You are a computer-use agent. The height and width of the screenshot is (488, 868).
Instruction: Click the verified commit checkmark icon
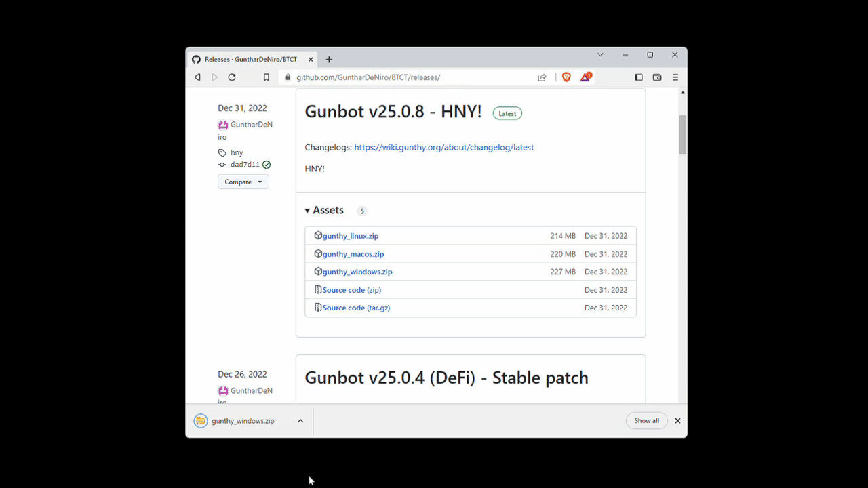(267, 165)
